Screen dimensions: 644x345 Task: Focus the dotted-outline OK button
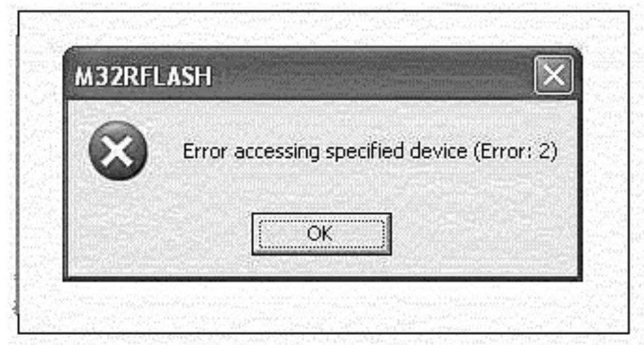[x=322, y=234]
